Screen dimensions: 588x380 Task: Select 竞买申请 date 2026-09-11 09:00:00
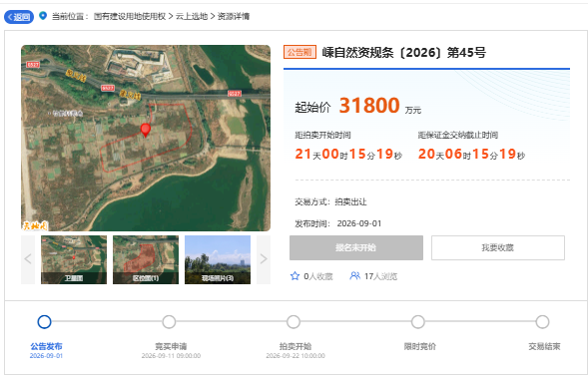coord(171,356)
